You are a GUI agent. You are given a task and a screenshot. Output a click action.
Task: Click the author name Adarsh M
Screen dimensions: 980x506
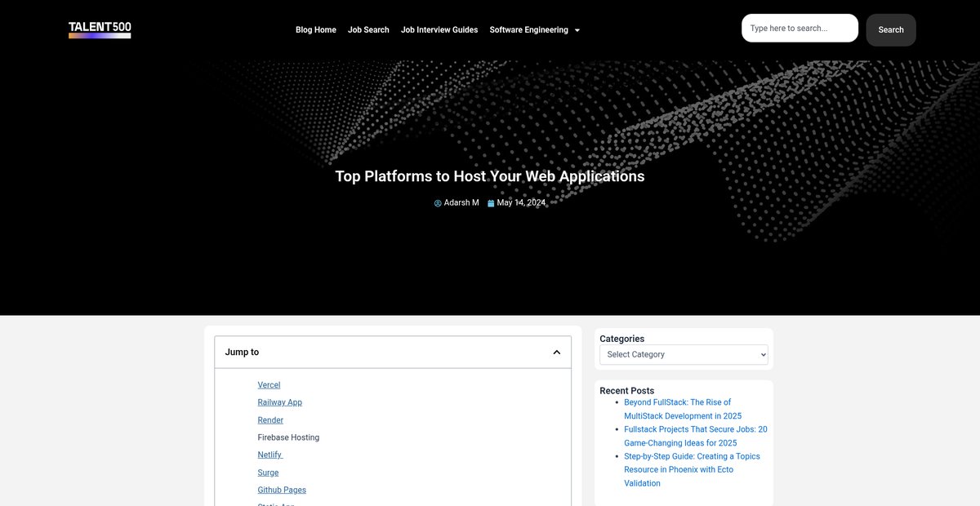point(461,203)
